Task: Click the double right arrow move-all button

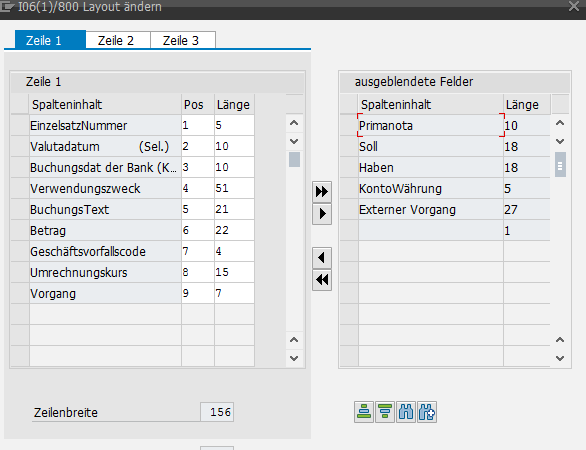Action: pyautogui.click(x=322, y=192)
